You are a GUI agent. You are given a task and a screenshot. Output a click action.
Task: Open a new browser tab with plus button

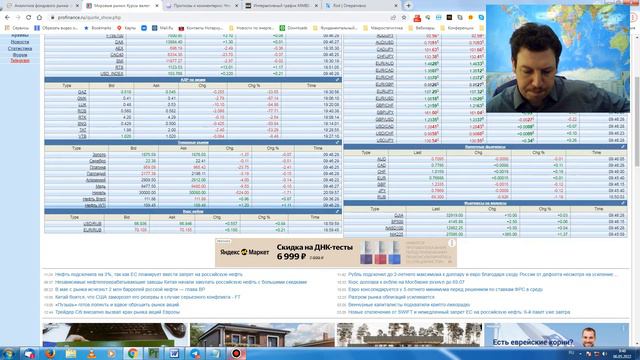point(408,6)
